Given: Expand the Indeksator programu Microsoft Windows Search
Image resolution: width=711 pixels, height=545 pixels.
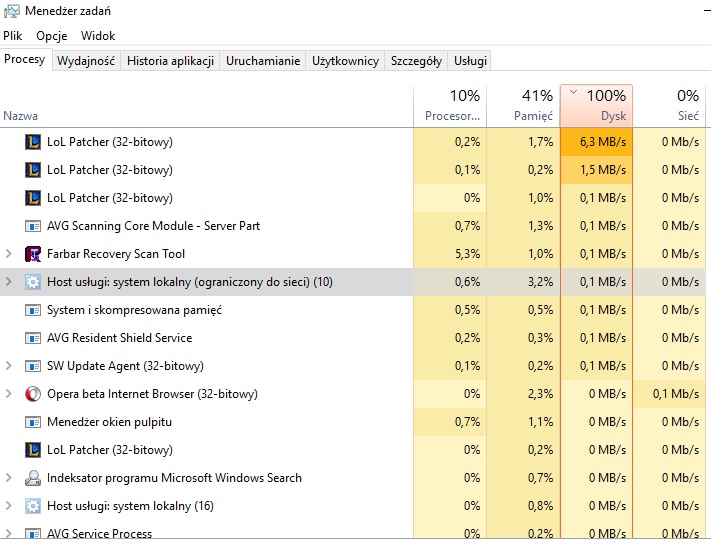Looking at the screenshot, I should [9, 478].
